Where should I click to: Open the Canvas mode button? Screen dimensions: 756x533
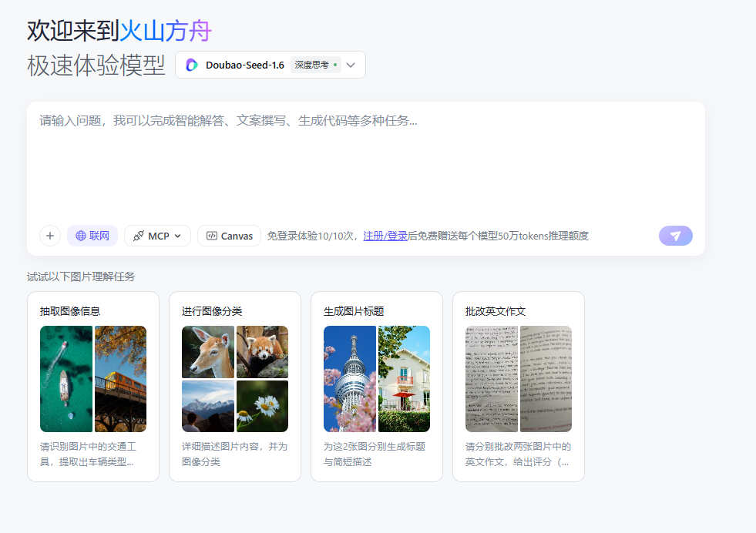229,236
